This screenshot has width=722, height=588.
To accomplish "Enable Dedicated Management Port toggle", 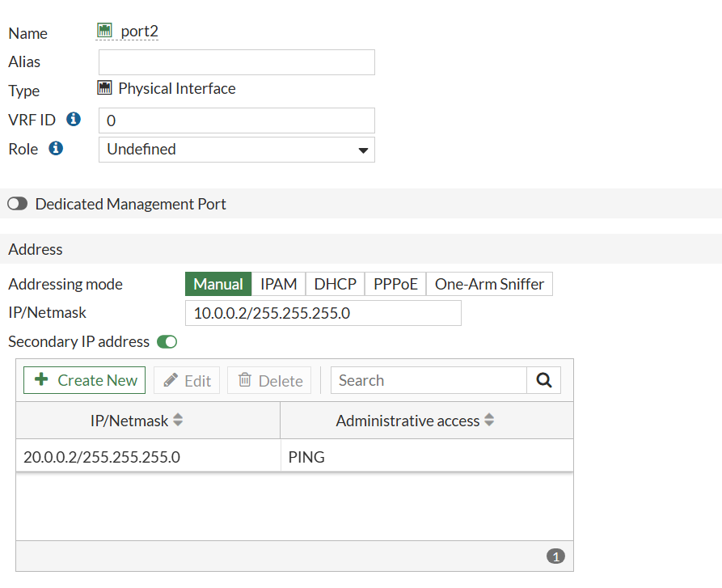I will 18,205.
